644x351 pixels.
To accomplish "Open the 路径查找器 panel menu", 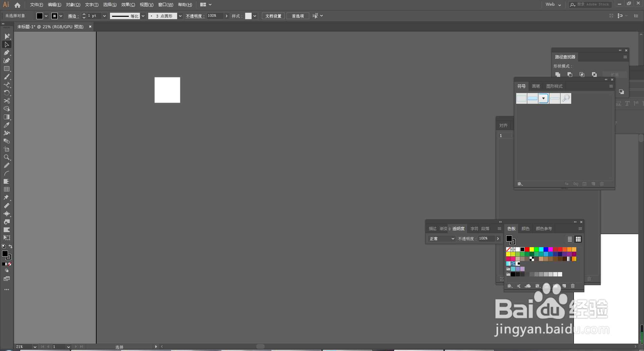I will (x=625, y=57).
